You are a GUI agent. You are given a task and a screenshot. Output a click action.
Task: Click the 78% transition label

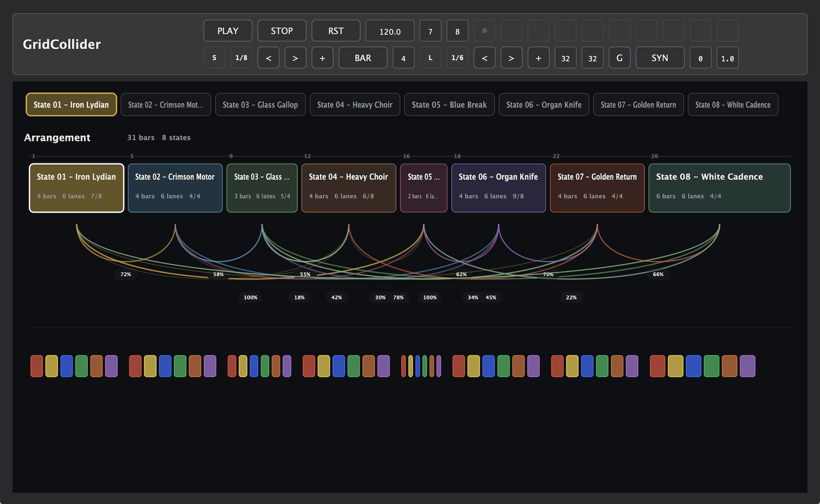coord(399,297)
